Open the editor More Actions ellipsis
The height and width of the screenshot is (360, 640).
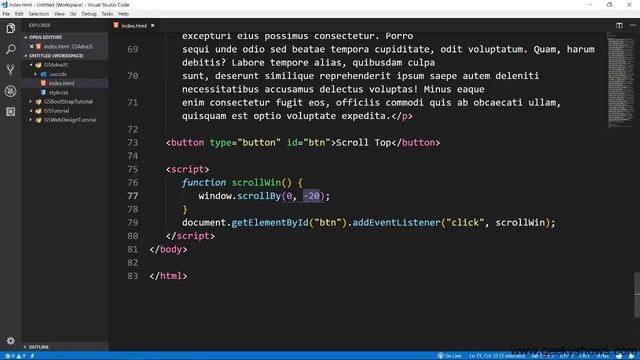pos(633,25)
